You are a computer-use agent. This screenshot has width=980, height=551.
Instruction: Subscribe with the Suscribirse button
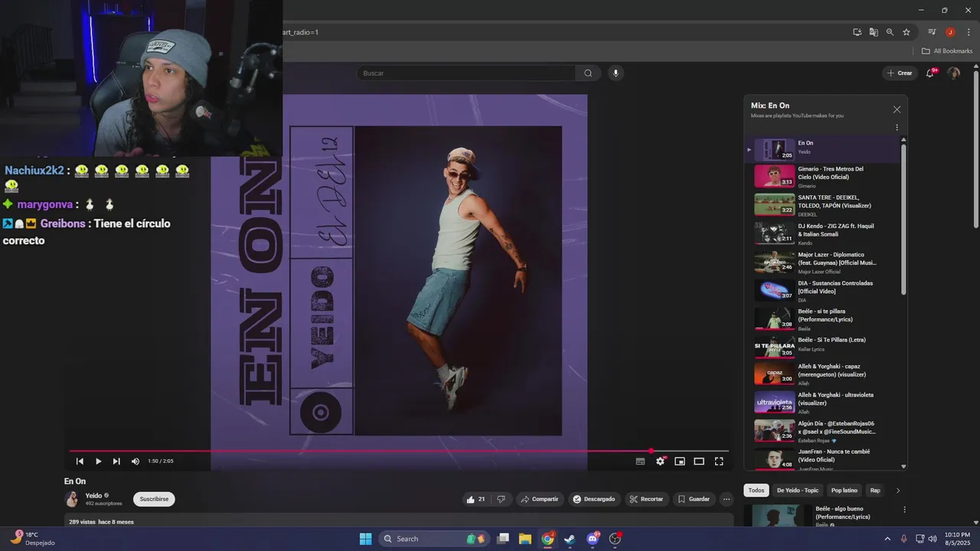(x=154, y=499)
